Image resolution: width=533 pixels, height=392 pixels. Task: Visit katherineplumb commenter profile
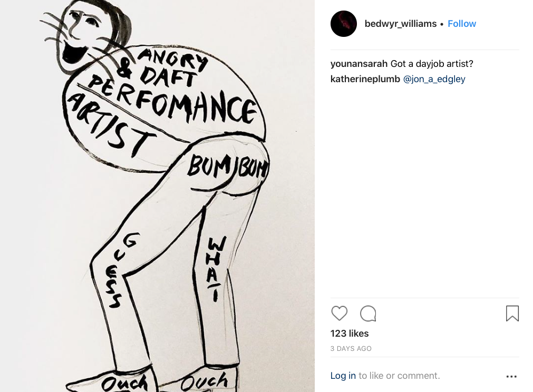(365, 79)
